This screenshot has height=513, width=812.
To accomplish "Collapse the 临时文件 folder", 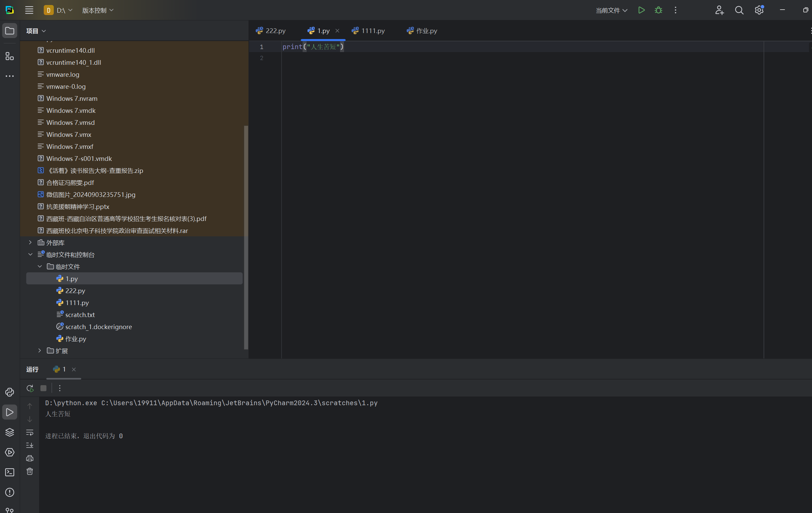I will [x=40, y=267].
